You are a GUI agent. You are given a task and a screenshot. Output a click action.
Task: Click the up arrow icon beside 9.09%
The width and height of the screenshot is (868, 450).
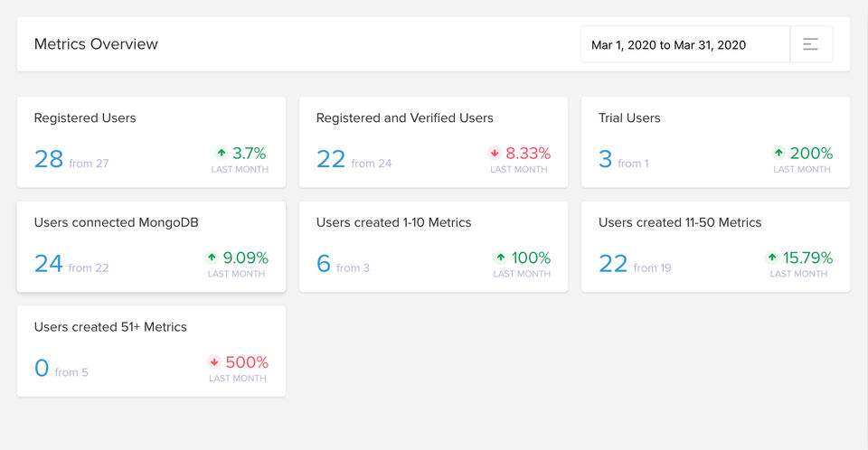212,257
